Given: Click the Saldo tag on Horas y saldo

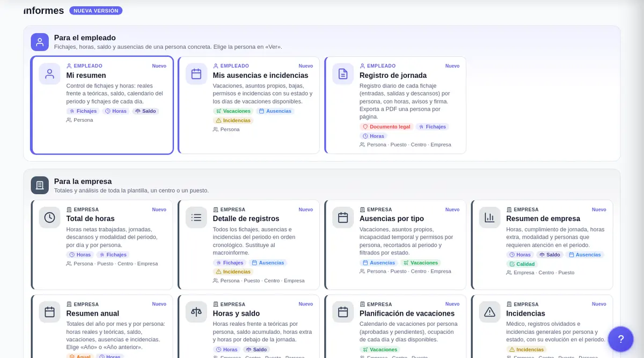Looking at the screenshot, I should (257, 349).
